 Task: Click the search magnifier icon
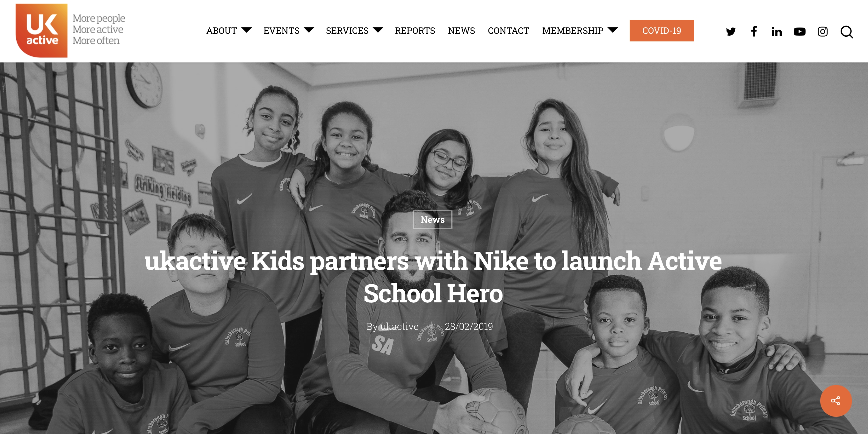(x=846, y=32)
